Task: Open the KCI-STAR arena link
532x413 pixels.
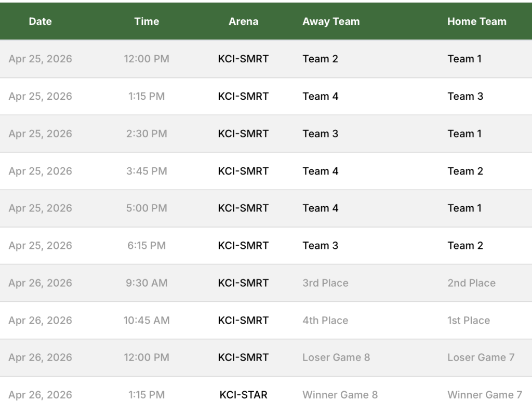Action: (243, 395)
